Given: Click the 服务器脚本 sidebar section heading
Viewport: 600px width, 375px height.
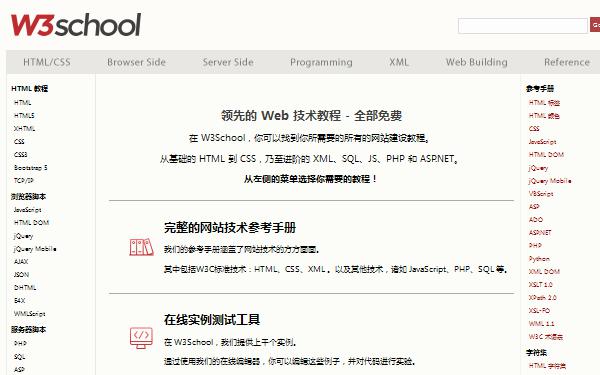Looking at the screenshot, I should click(x=29, y=329).
